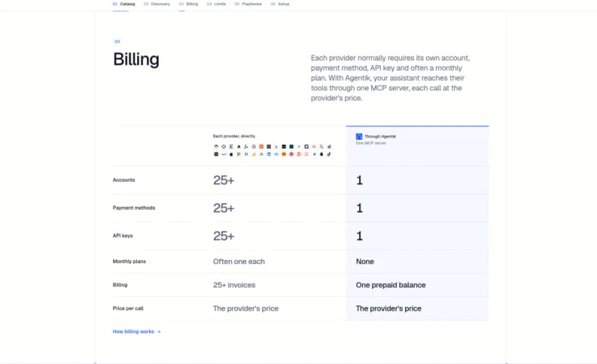Click the black bell provider icon

322,154
